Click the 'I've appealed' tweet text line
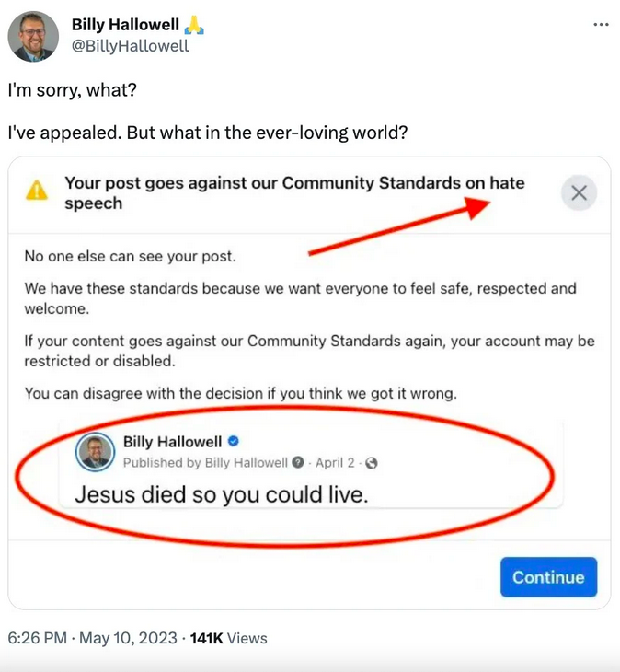The image size is (620, 672). pos(207,133)
